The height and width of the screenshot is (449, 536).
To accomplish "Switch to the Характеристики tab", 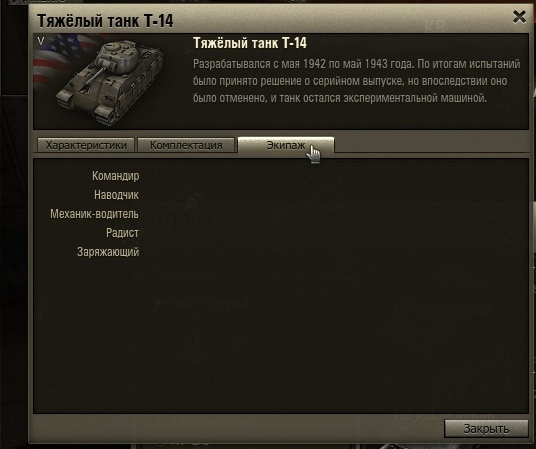I will (x=86, y=145).
